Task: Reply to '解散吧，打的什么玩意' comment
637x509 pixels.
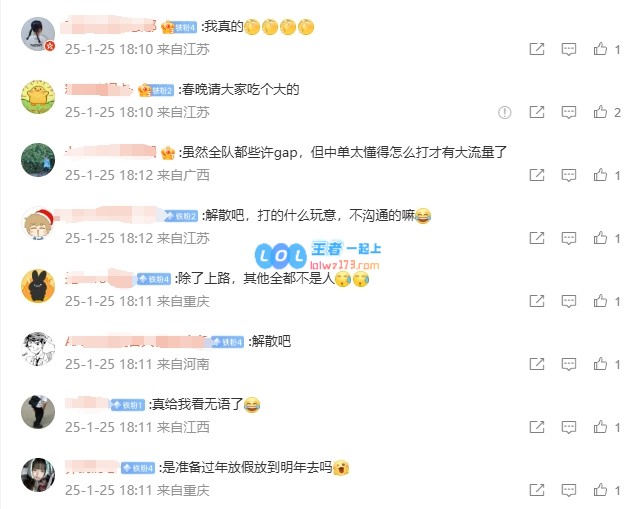Action: (x=568, y=238)
